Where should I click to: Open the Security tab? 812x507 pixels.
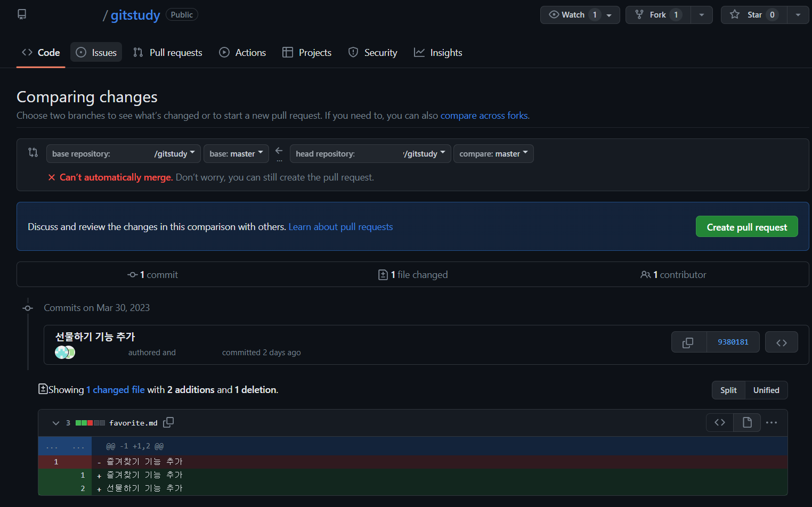click(x=373, y=52)
